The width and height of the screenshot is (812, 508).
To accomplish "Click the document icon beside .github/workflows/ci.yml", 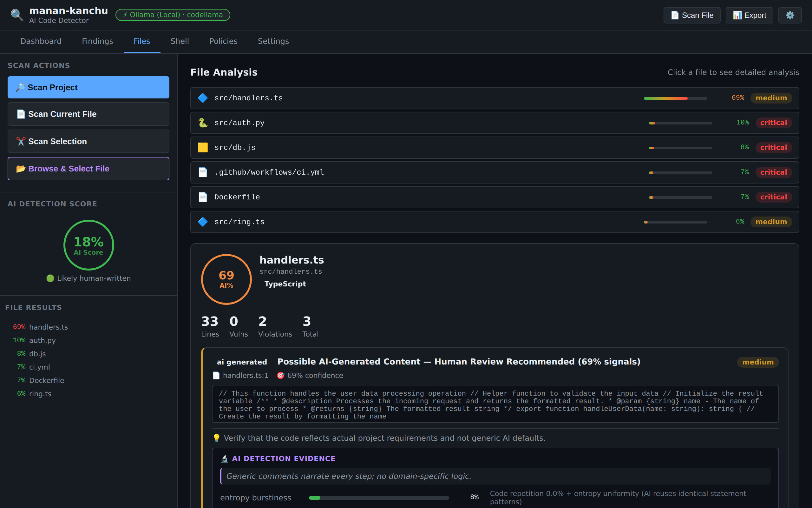I will 203,172.
